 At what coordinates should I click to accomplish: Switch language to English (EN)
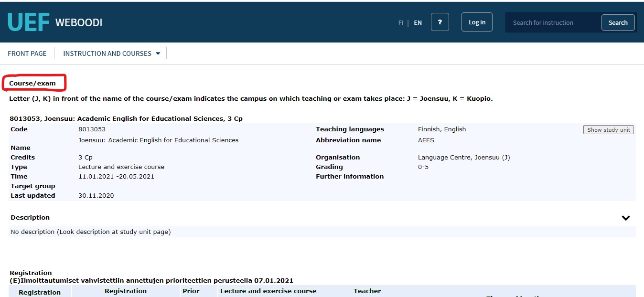pyautogui.click(x=418, y=23)
